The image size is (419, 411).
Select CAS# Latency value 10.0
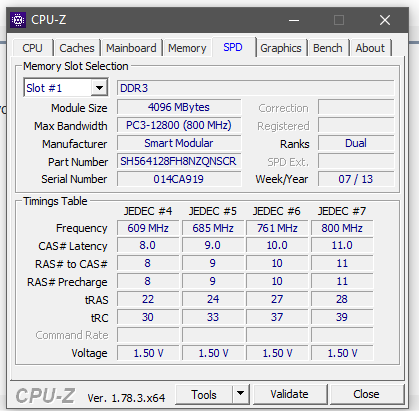point(277,245)
